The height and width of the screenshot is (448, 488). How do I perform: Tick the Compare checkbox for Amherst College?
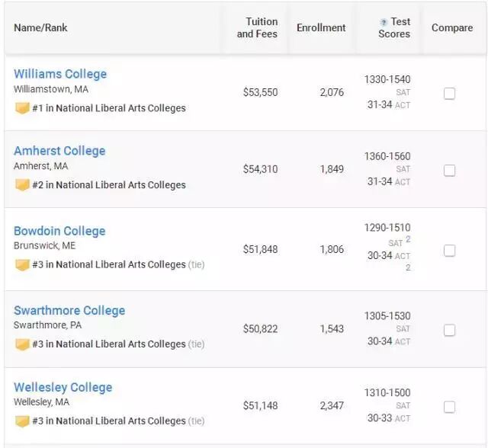coord(450,170)
